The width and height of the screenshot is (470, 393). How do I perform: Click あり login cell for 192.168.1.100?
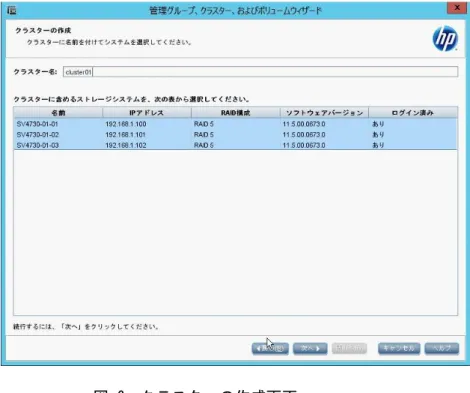(378, 124)
